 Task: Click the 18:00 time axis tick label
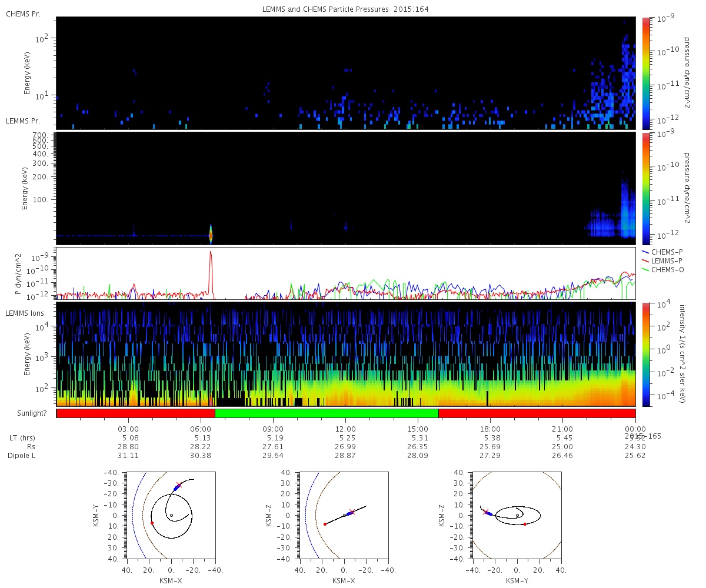click(490, 429)
